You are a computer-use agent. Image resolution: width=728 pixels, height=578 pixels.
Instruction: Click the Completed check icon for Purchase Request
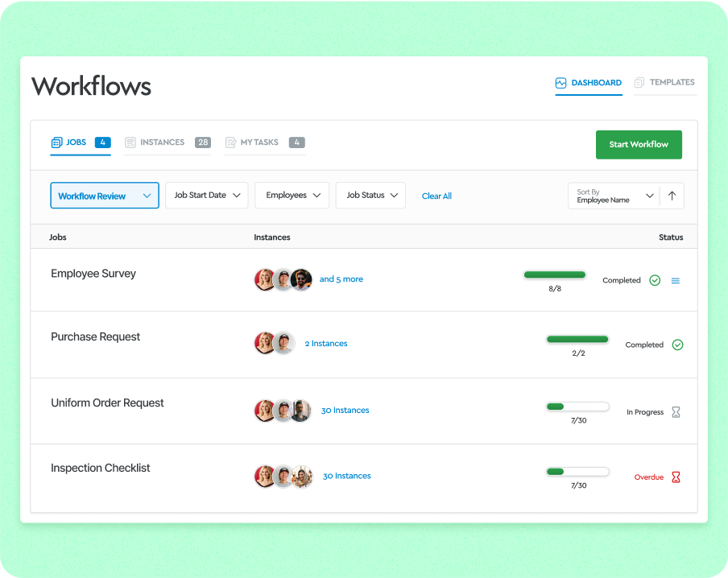(677, 345)
